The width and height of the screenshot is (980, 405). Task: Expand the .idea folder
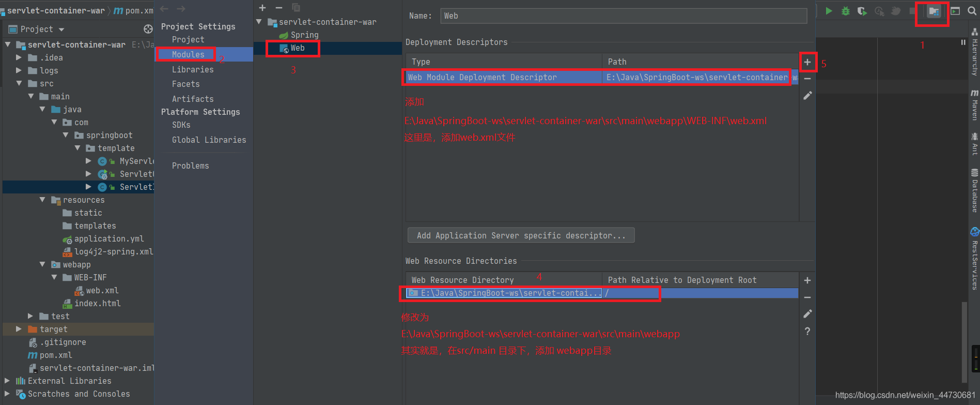click(x=19, y=57)
